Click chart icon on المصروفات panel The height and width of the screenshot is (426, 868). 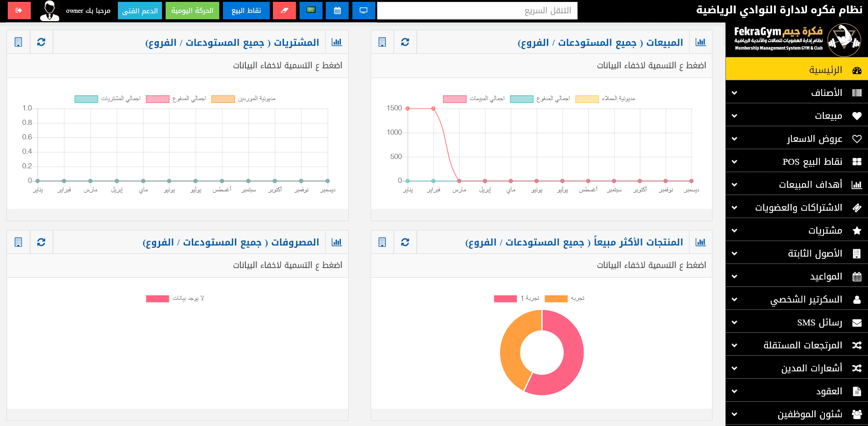(337, 242)
